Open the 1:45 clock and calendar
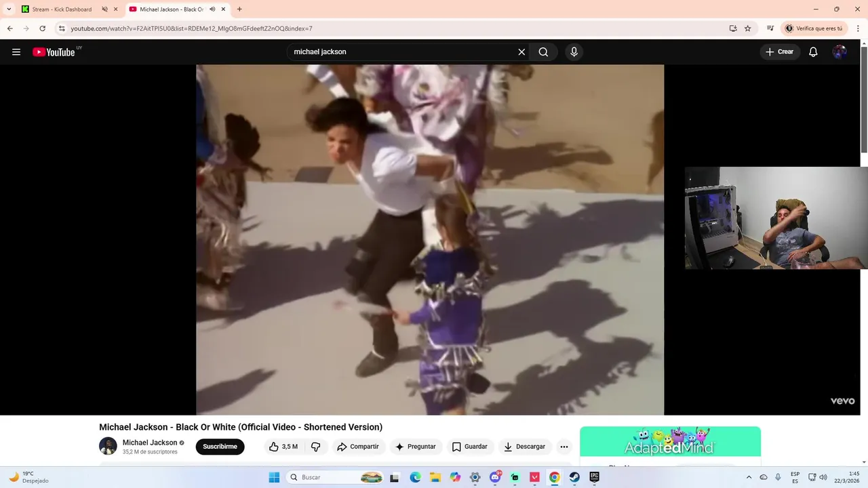The width and height of the screenshot is (868, 488). (x=848, y=477)
